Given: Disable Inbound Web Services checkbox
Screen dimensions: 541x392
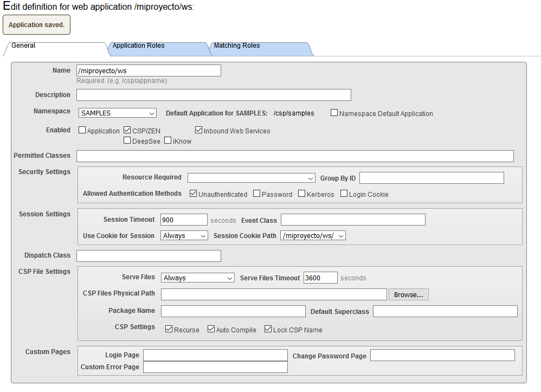Looking at the screenshot, I should [x=199, y=130].
